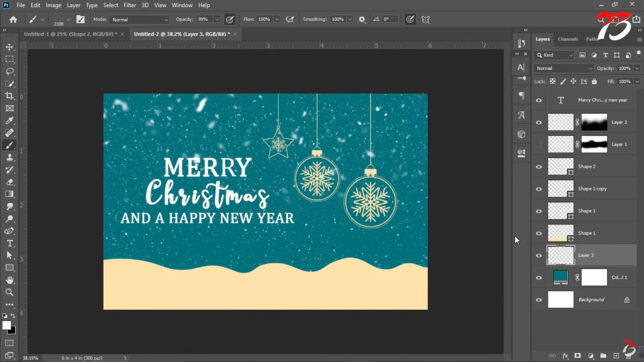Switch to Untitled-1 document tab

point(70,34)
